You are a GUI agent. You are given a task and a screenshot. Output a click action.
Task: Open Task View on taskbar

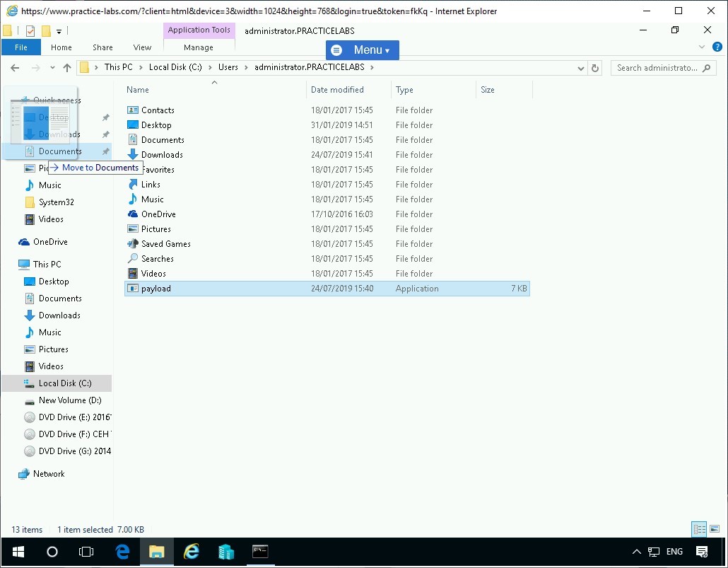click(x=86, y=552)
